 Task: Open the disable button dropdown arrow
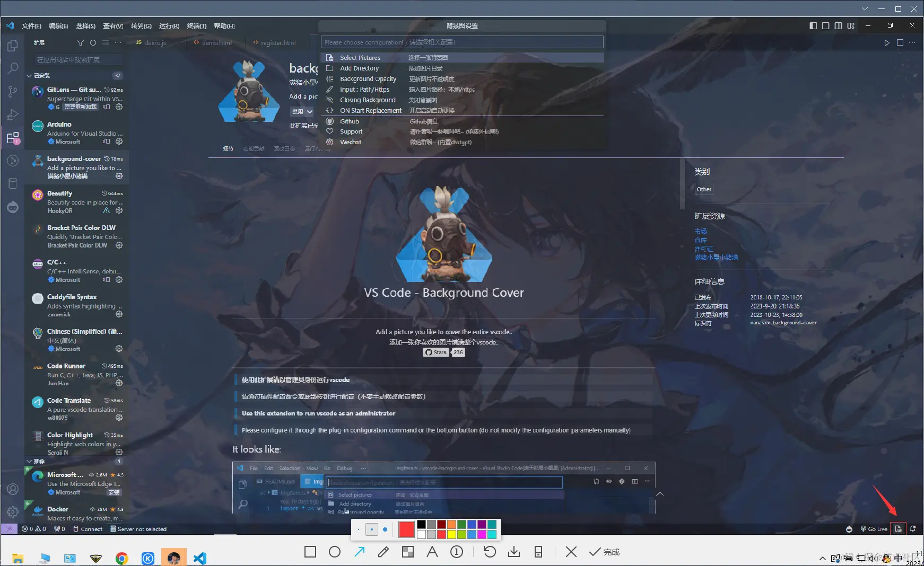(310, 112)
